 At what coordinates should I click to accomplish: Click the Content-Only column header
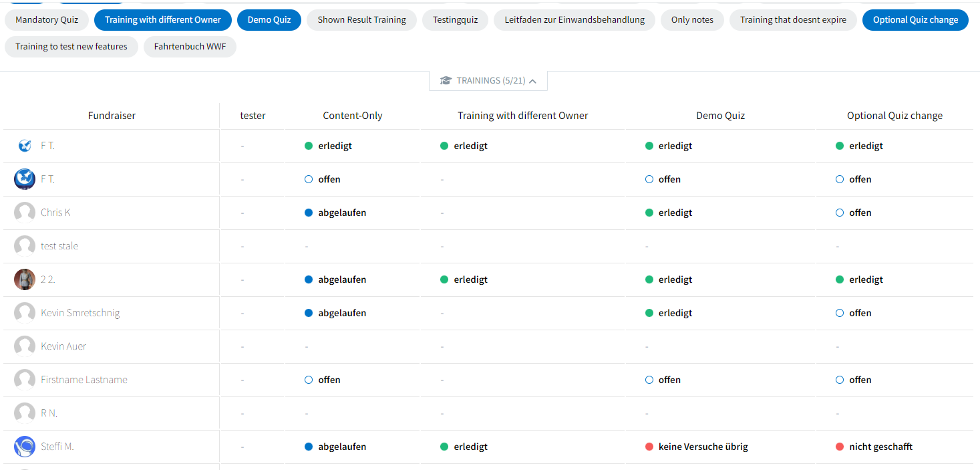353,116
